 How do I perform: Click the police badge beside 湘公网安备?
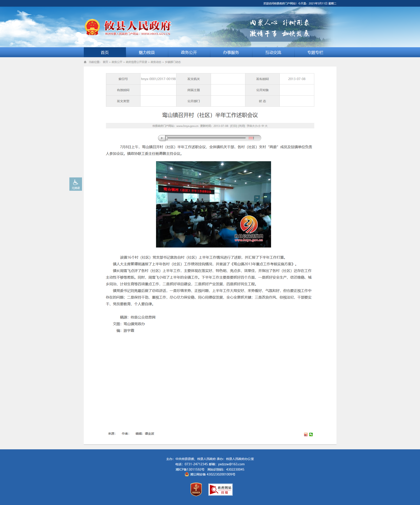pos(187,474)
